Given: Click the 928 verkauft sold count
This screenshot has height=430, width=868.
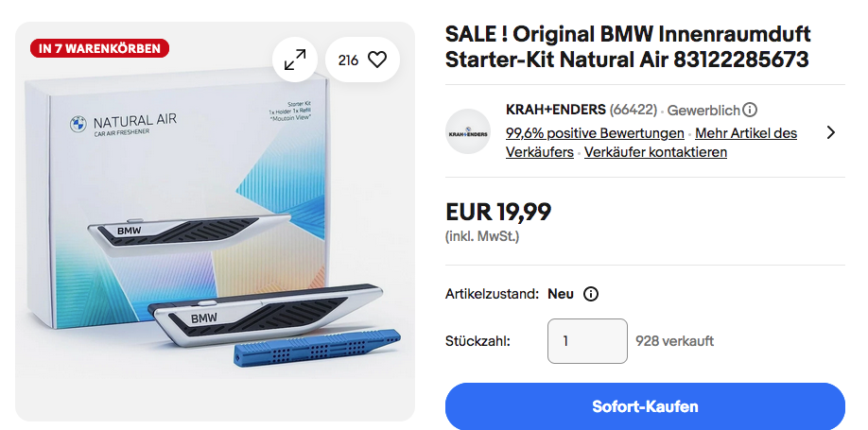Looking at the screenshot, I should (674, 341).
